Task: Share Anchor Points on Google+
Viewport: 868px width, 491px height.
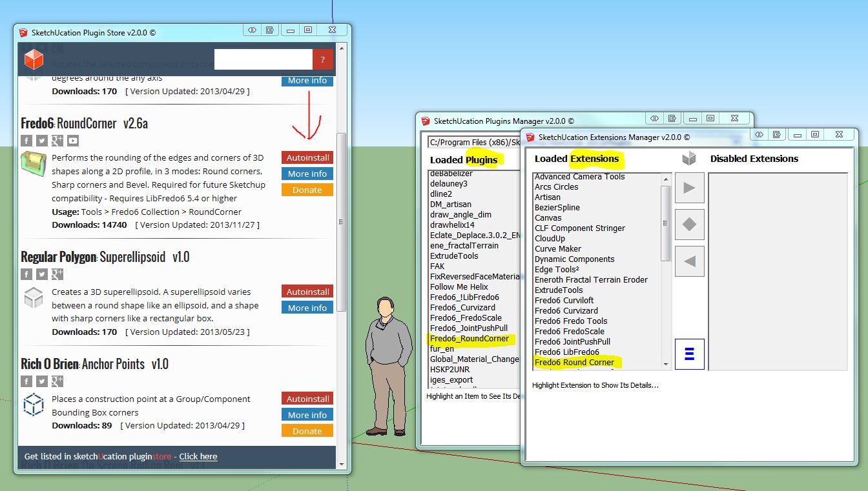Action: 57,381
